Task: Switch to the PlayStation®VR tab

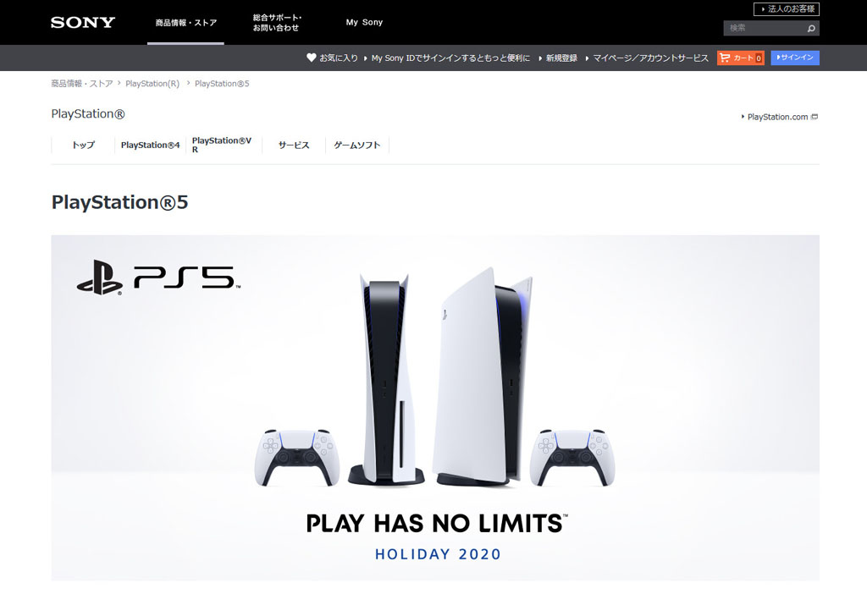Action: point(224,145)
